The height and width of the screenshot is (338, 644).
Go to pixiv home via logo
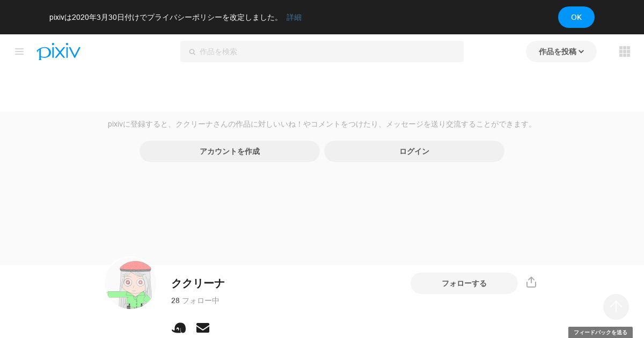pos(58,52)
